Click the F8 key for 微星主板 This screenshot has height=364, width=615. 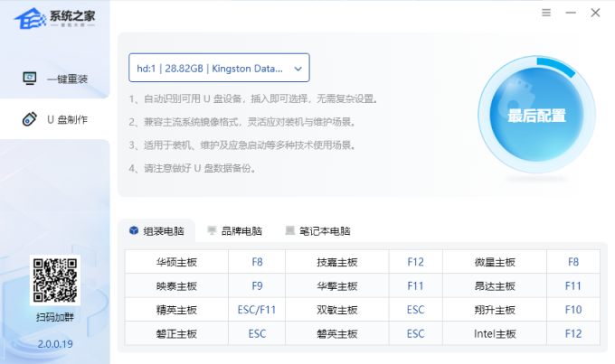(x=573, y=262)
